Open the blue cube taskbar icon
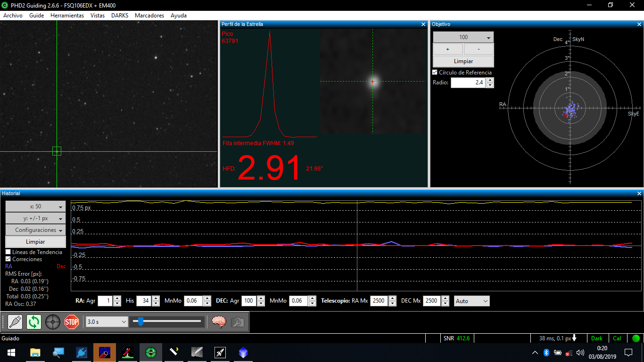The image size is (644, 362). 243,353
